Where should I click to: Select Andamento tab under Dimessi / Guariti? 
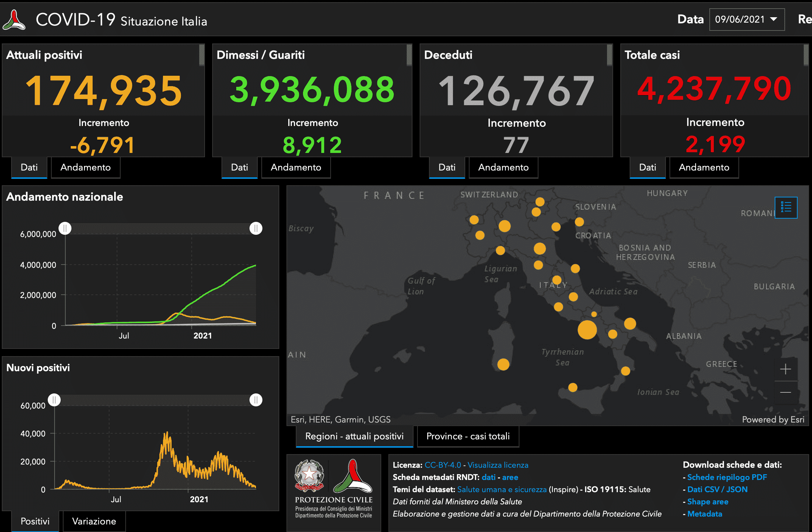pyautogui.click(x=296, y=167)
